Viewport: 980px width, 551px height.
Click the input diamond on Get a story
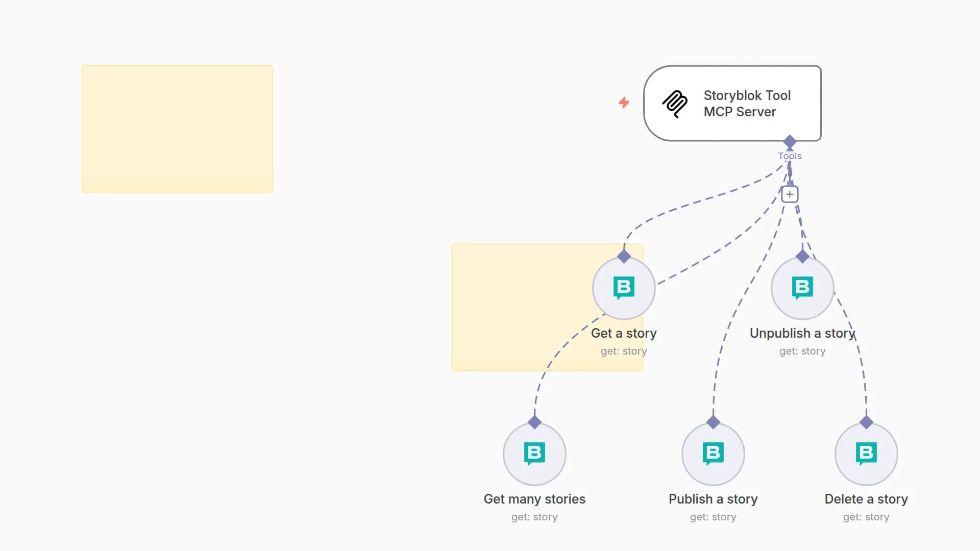point(624,256)
